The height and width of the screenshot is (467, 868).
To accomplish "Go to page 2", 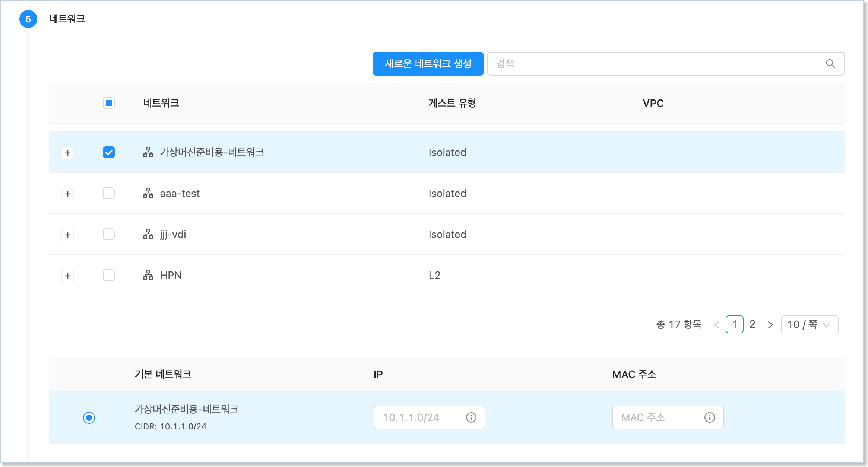I will pos(753,324).
